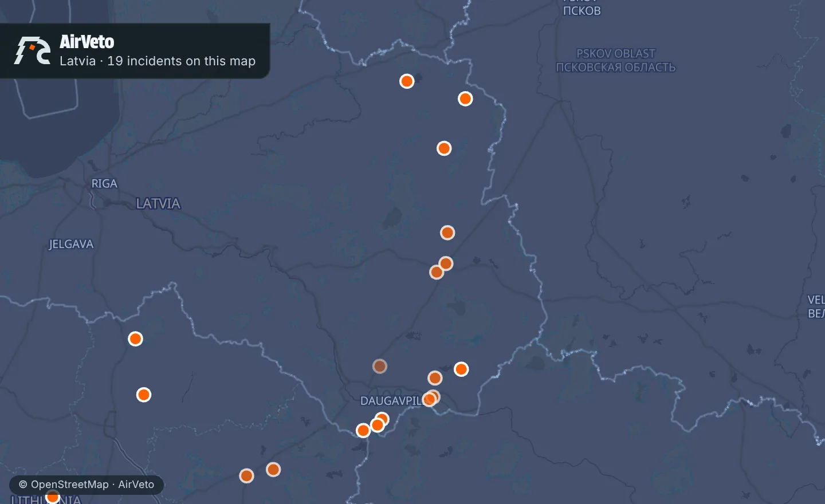Select the northernmost incident marker on the map
825x504 pixels.
[407, 81]
